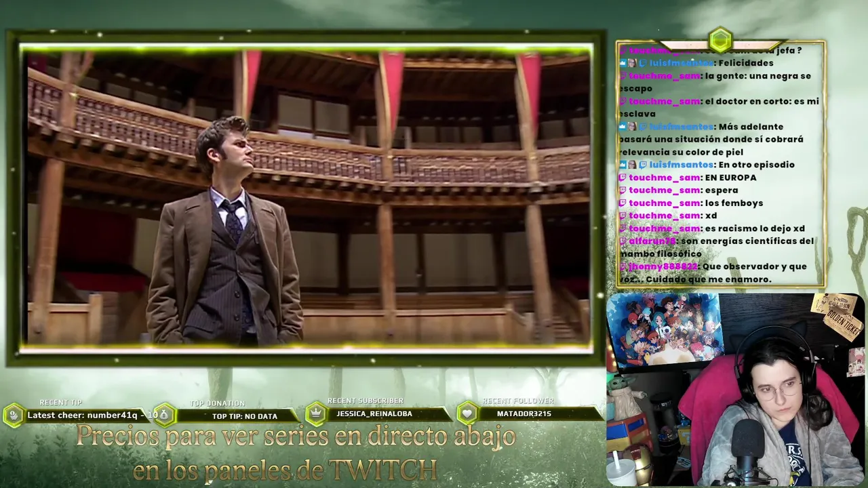Viewport: 868px width, 488px height.
Task: Click the relevancia su color de piel line
Action: 681,152
